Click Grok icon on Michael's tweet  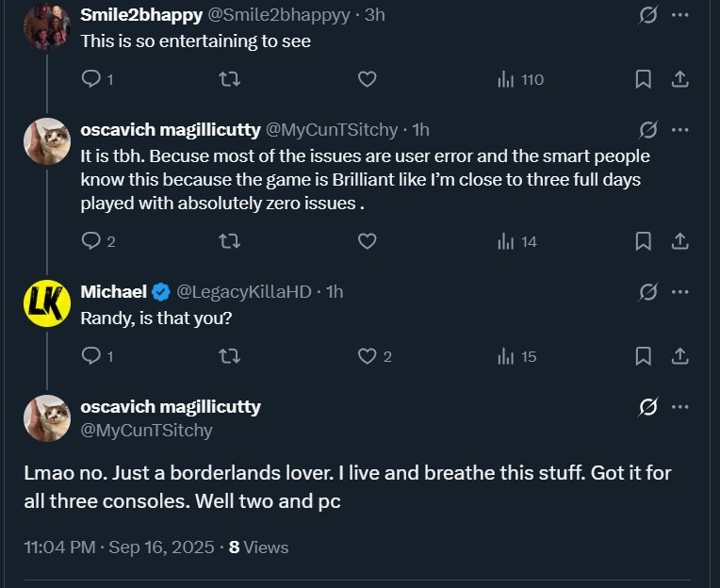coord(647,292)
